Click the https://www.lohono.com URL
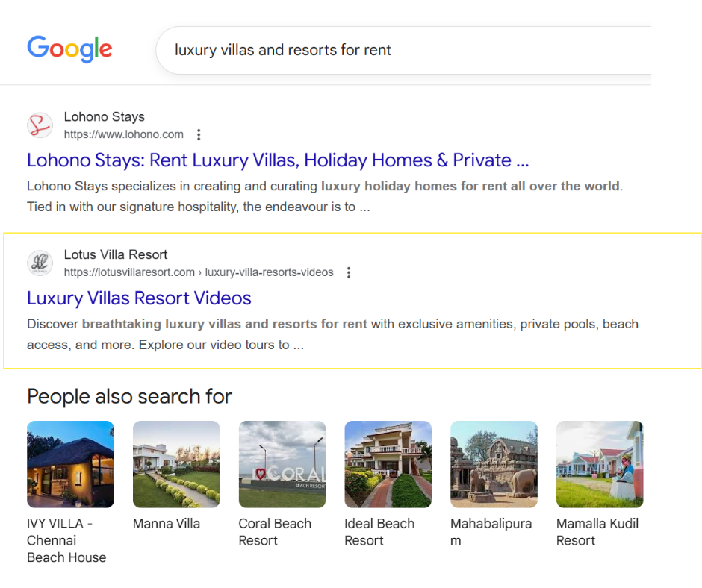The height and width of the screenshot is (588, 702). pos(124,135)
